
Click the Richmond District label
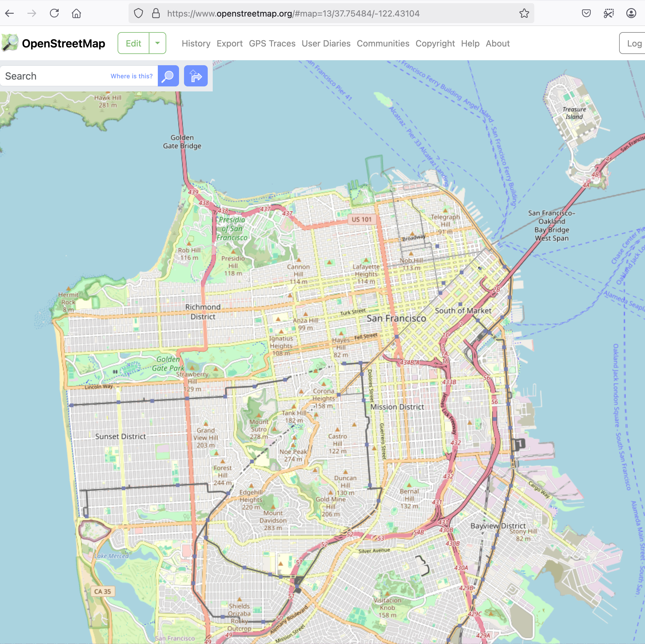pos(203,312)
